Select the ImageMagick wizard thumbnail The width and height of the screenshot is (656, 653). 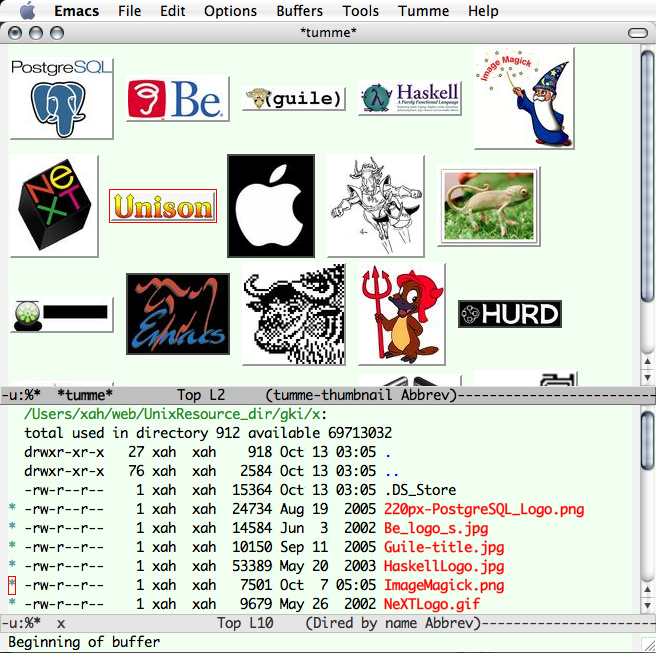pyautogui.click(x=524, y=98)
